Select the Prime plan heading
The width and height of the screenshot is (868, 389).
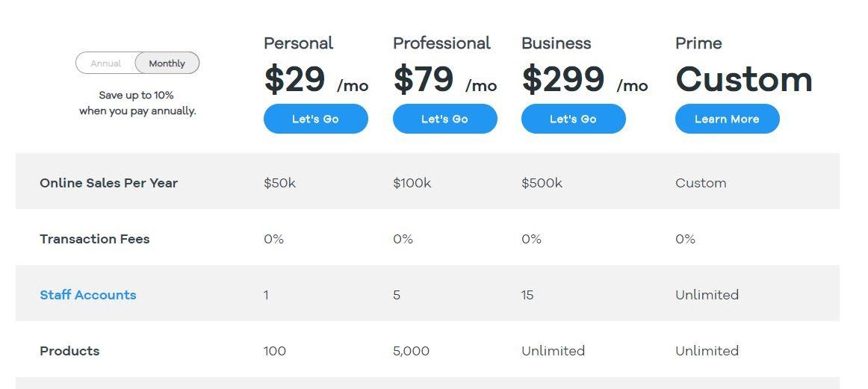[x=698, y=43]
